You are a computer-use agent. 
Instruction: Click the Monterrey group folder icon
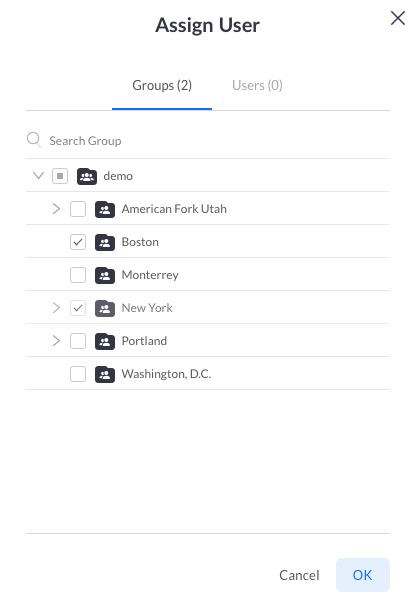(x=105, y=275)
